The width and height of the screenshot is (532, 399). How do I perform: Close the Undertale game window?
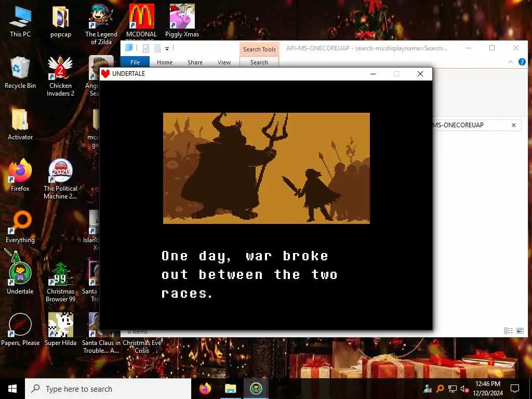(x=420, y=74)
